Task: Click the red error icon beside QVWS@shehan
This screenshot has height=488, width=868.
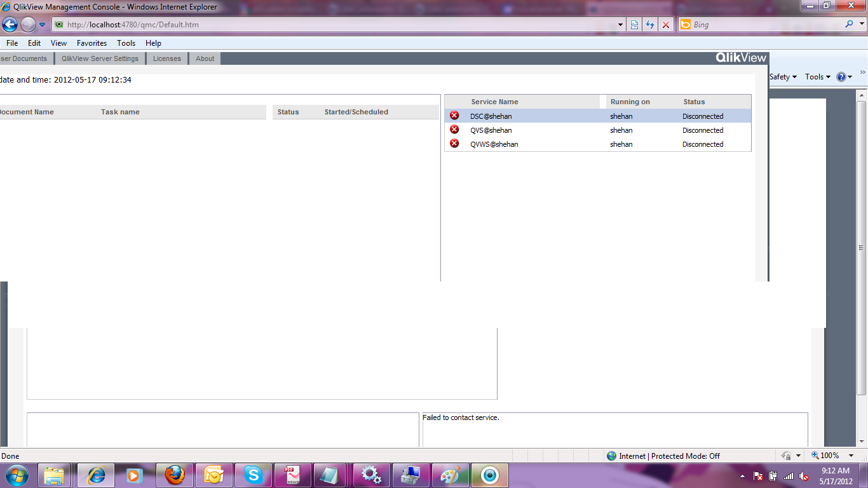Action: [454, 144]
